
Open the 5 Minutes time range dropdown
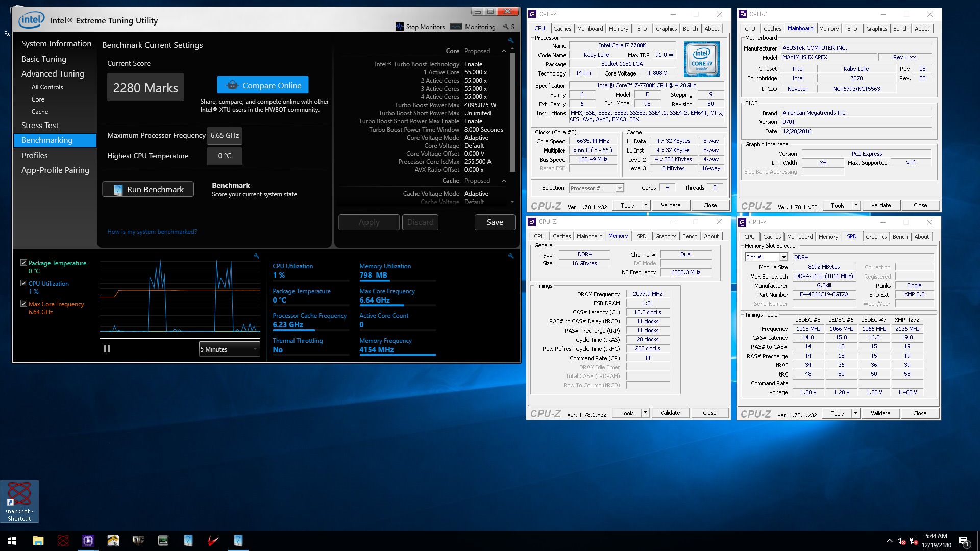(229, 349)
